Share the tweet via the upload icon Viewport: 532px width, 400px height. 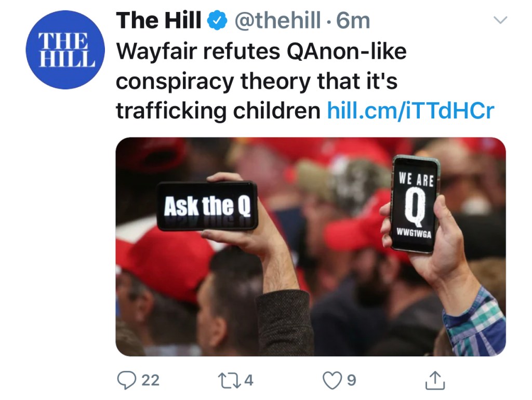[435, 380]
